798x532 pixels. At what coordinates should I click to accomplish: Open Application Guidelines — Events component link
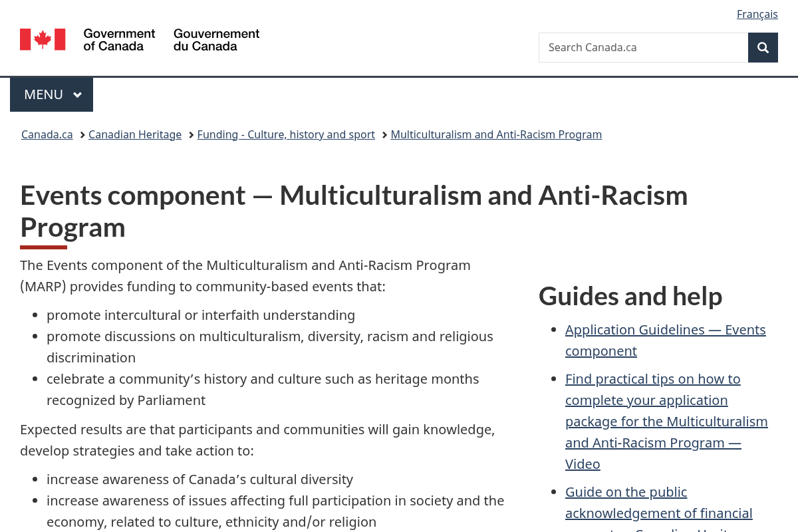click(665, 340)
